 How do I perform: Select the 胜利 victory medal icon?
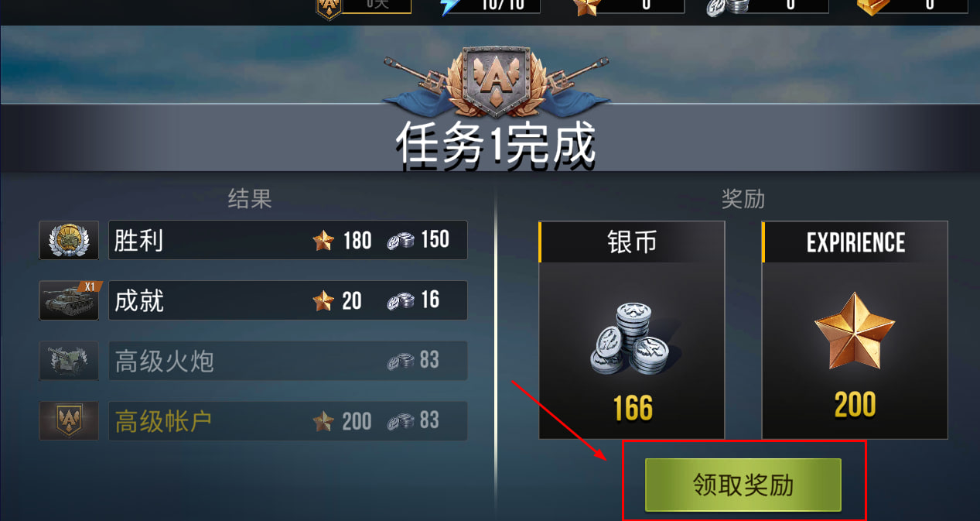[69, 240]
